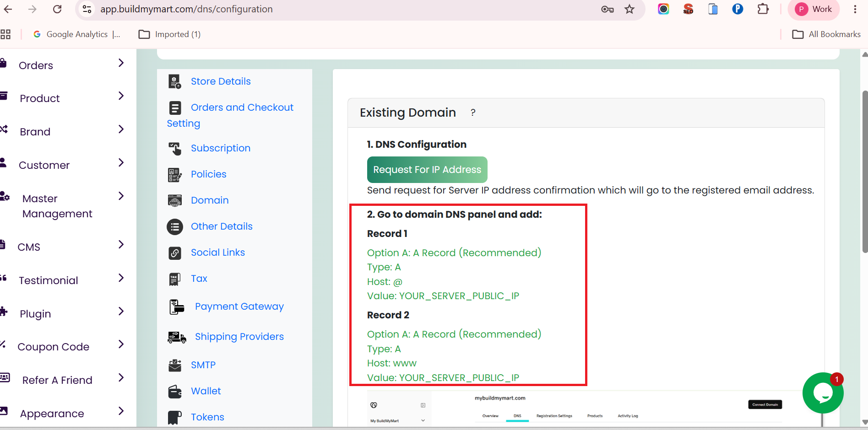The height and width of the screenshot is (430, 868).
Task: Open the Subscription settings link
Action: coord(221,148)
